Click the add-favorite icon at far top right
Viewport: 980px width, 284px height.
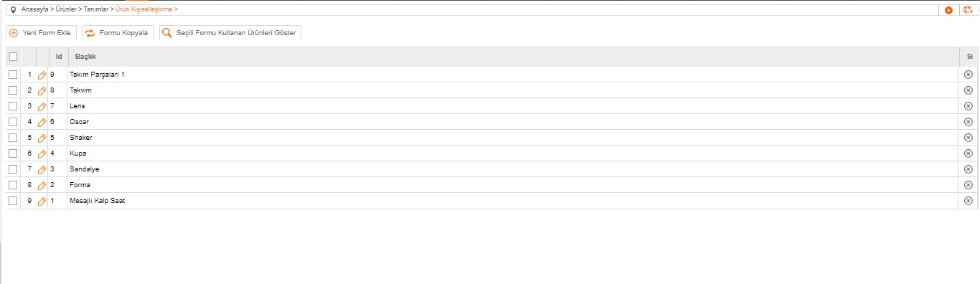pos(967,10)
